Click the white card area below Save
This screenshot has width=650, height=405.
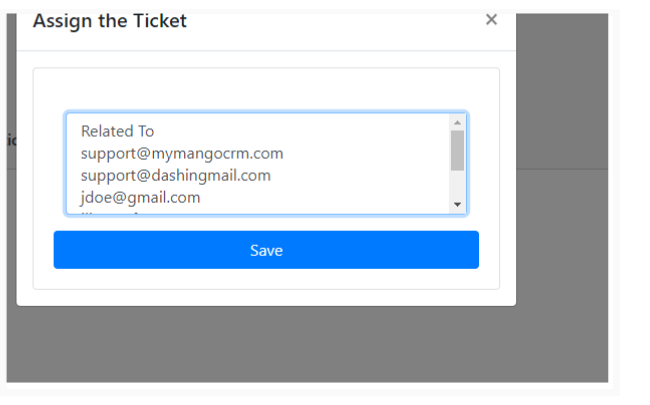click(266, 279)
